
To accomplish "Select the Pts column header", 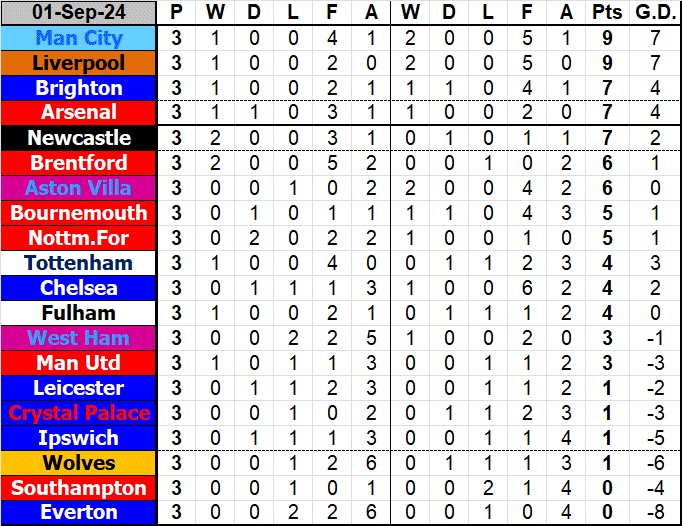I will (605, 13).
